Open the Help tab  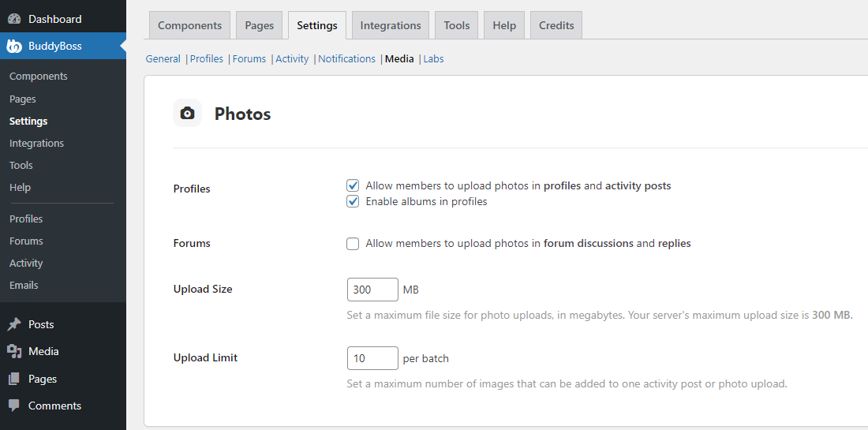[x=504, y=25]
